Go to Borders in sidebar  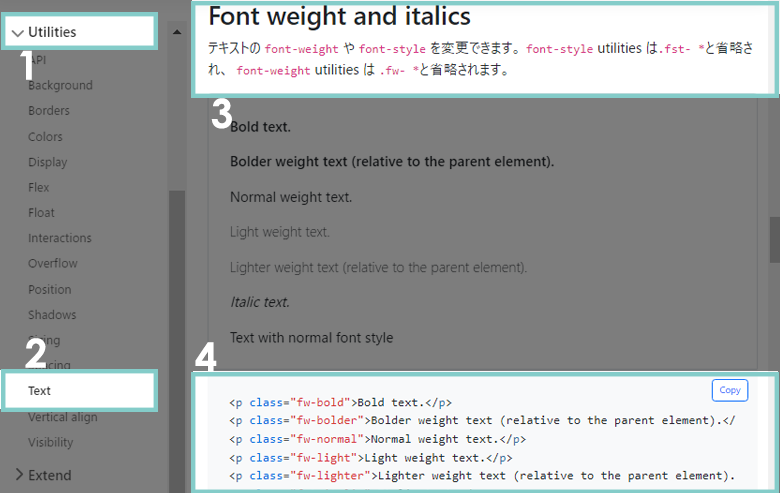pos(48,111)
